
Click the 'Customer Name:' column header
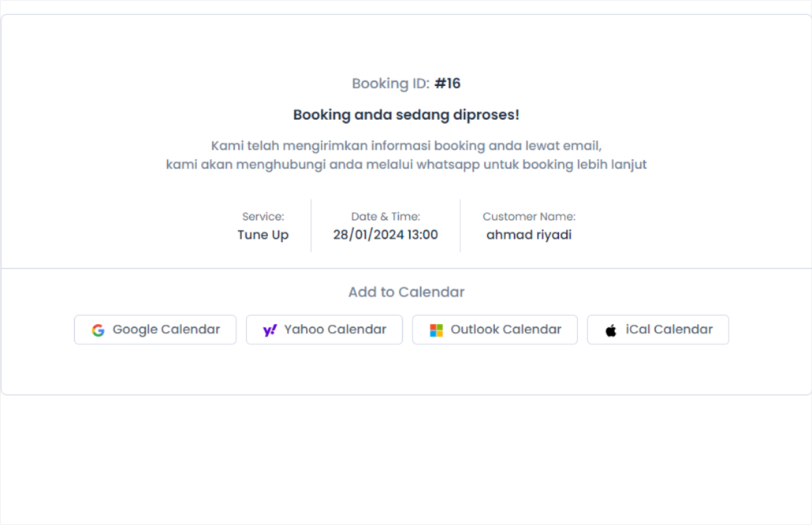click(528, 216)
